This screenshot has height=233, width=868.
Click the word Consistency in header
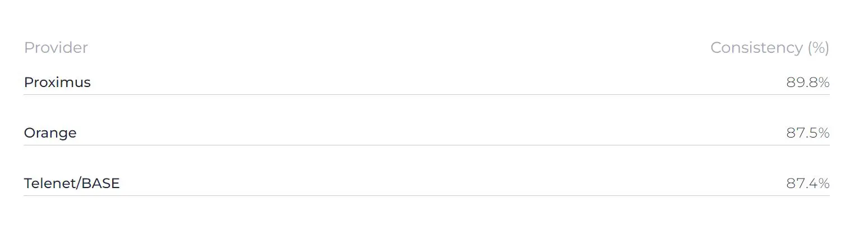[756, 48]
